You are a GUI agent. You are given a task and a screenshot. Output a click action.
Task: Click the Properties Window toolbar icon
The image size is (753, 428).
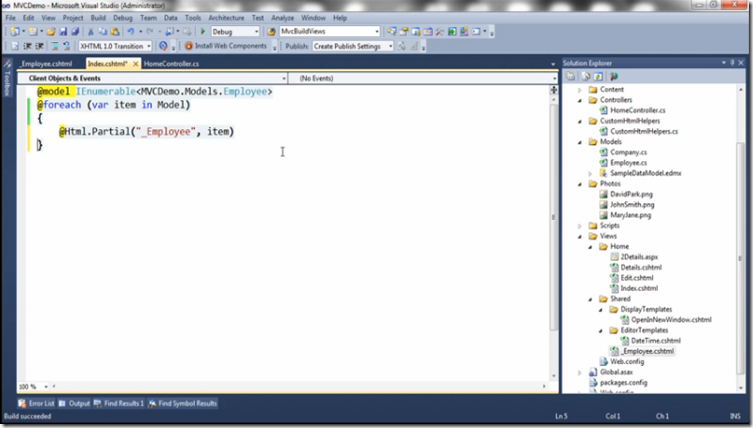click(x=404, y=32)
